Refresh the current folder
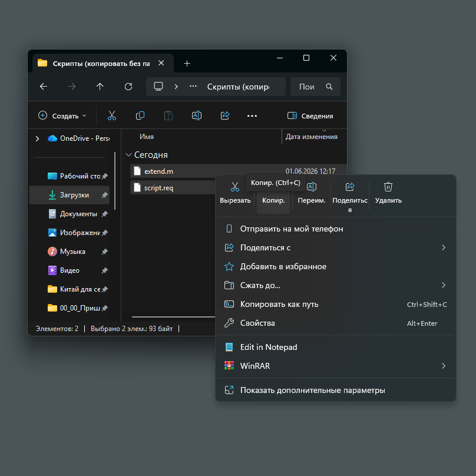Viewport: 476px width, 476px height. point(128,87)
